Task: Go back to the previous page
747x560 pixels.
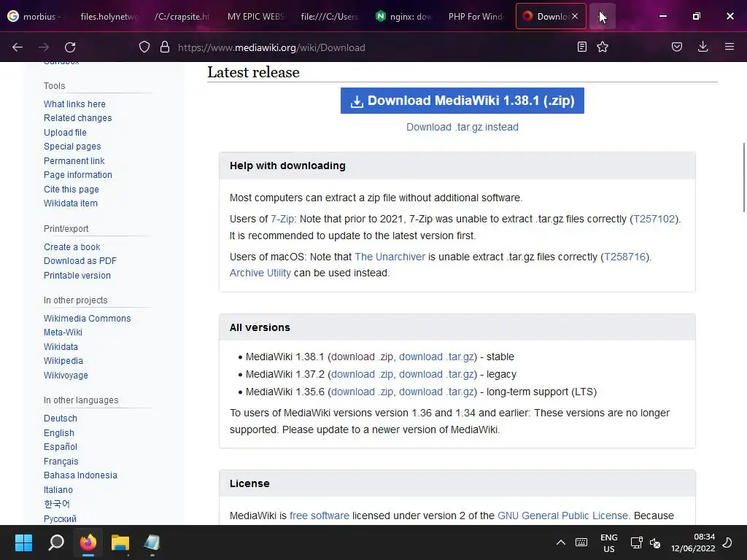Action: [x=18, y=47]
